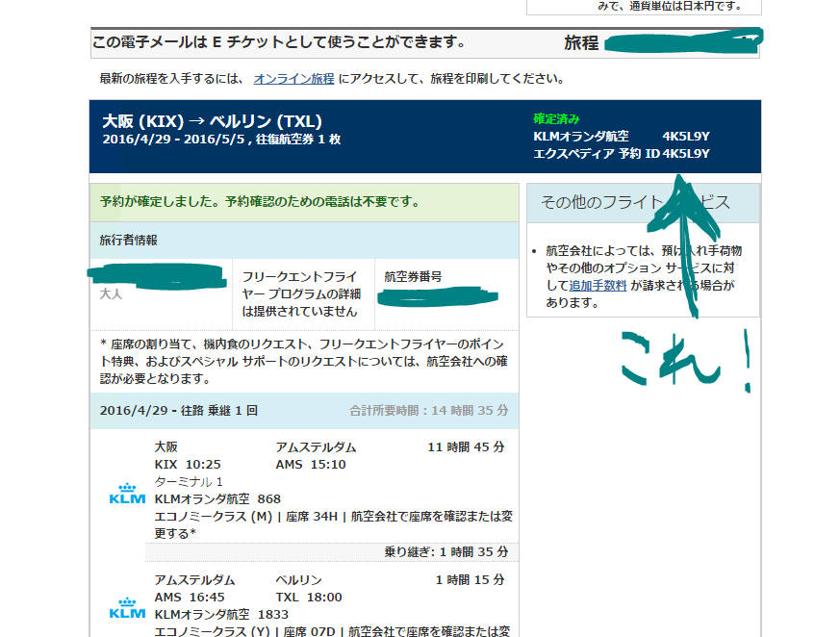Click the 1 時間 15 分 duration

point(470,580)
